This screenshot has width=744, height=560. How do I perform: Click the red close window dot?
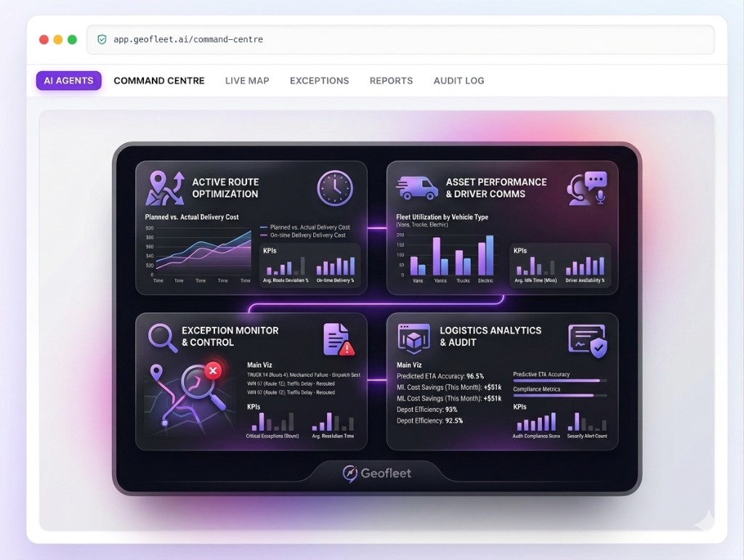tap(44, 39)
